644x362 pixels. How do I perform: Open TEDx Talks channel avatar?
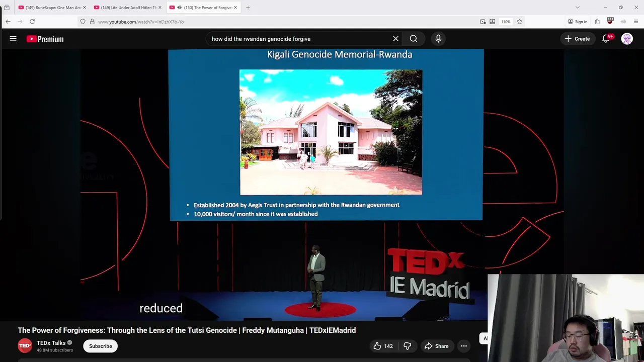[x=25, y=346]
